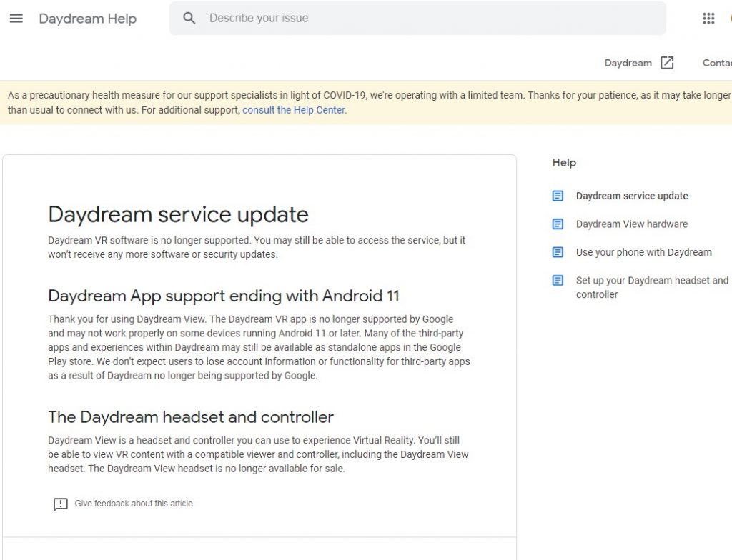This screenshot has height=560, width=732.
Task: Click Give feedback about this article
Action: 134,504
